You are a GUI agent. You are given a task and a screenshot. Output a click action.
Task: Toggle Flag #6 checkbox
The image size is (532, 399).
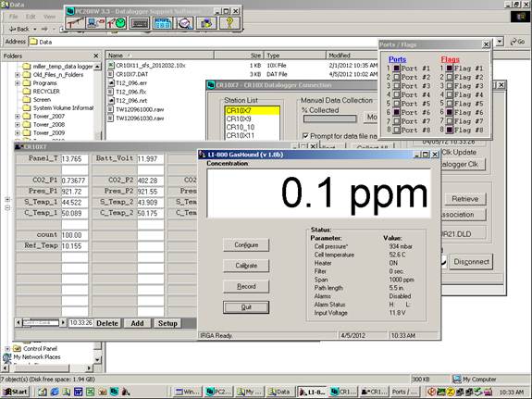pyautogui.click(x=450, y=112)
